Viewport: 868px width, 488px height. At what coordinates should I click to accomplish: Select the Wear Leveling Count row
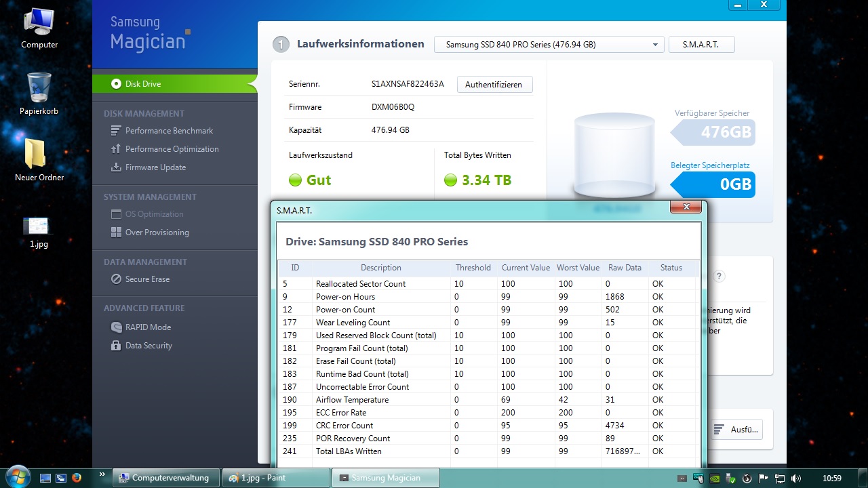487,323
